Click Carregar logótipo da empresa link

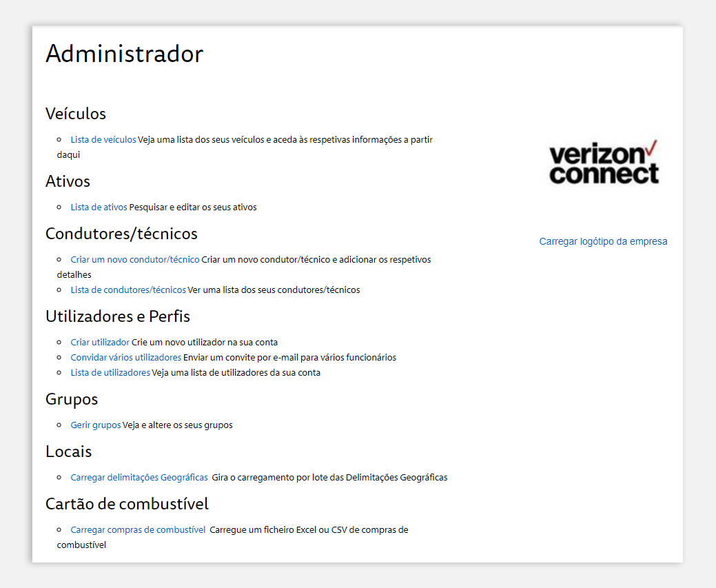(603, 241)
